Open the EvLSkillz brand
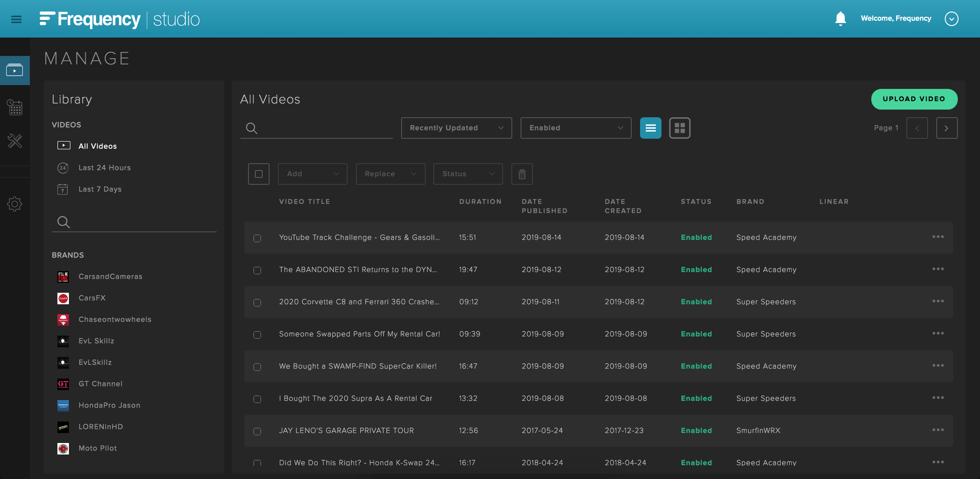980x479 pixels. [x=95, y=363]
